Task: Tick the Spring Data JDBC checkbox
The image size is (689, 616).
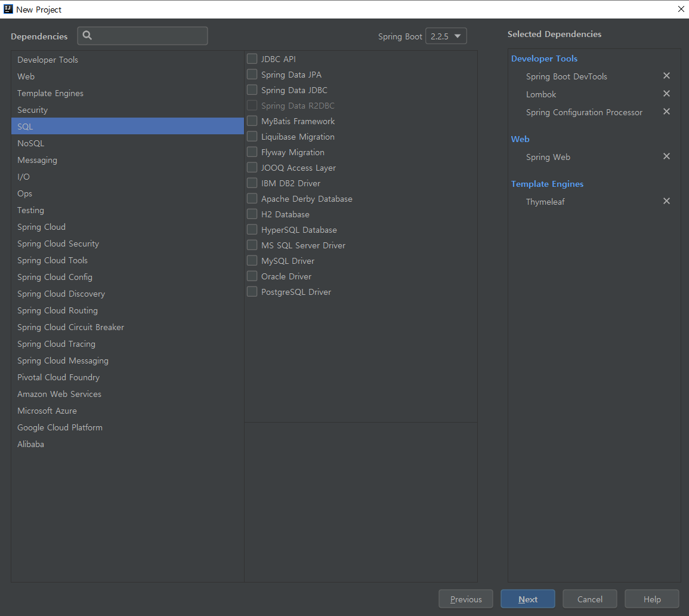Action: [x=252, y=90]
